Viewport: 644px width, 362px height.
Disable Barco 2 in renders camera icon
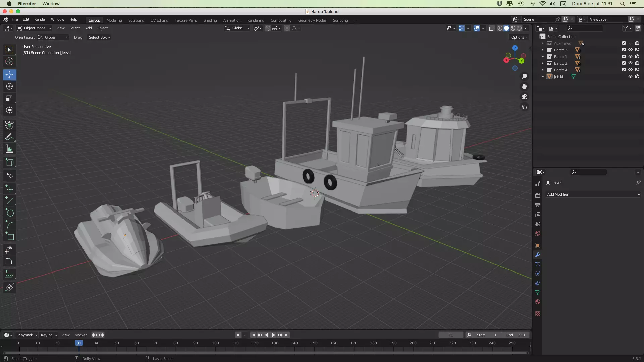(x=637, y=50)
